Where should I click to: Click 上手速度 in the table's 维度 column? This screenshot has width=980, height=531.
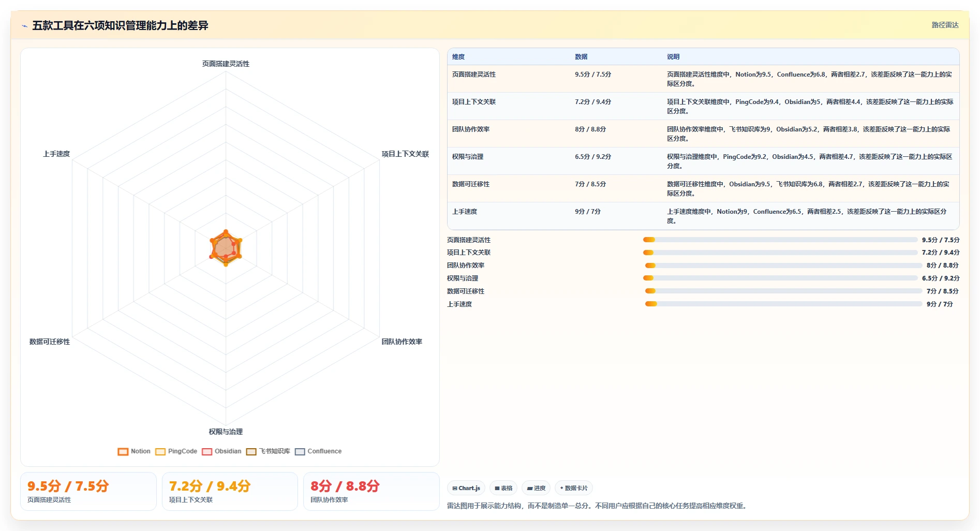tap(465, 212)
